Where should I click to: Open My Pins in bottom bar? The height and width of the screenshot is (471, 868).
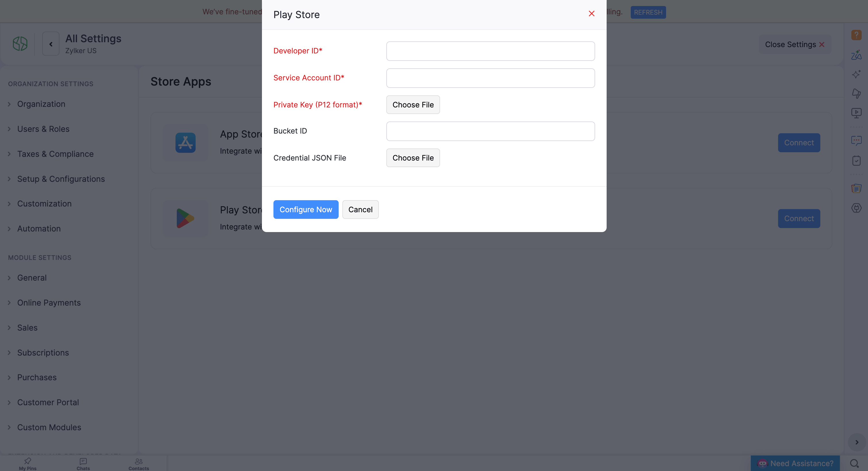point(28,464)
